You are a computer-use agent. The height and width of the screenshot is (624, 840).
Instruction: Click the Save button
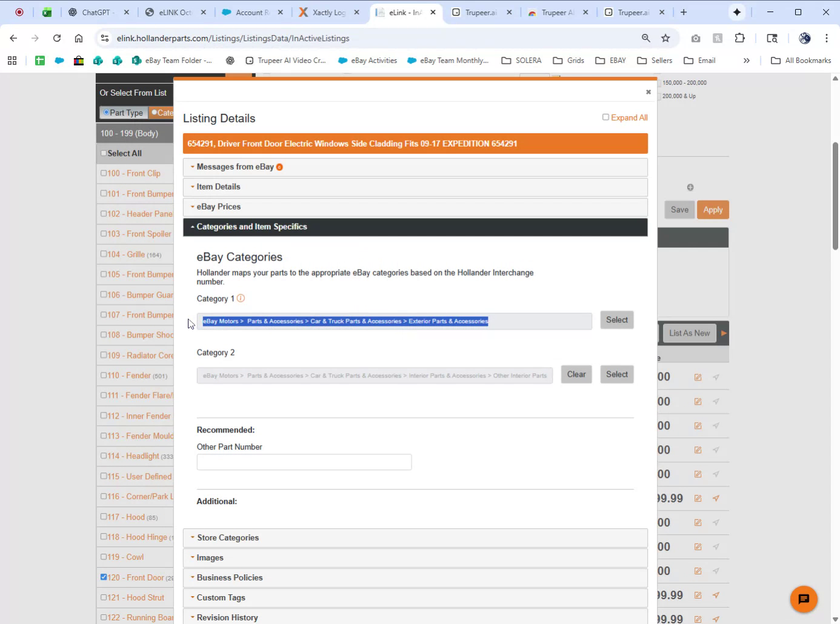679,210
